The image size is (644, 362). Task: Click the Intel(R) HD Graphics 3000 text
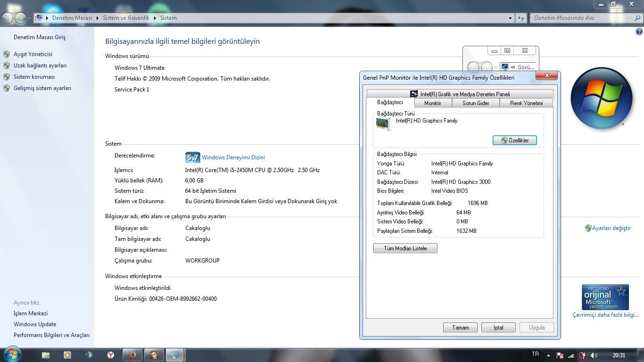[461, 182]
